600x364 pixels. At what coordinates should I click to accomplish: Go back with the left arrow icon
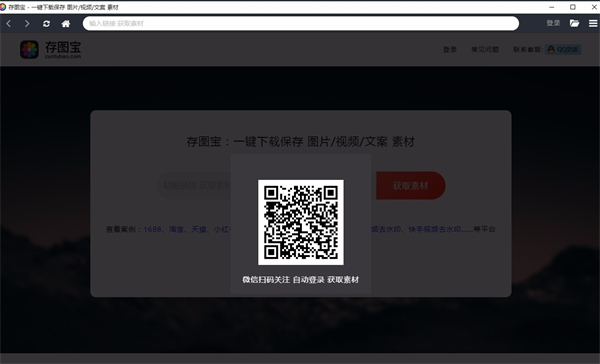pyautogui.click(x=8, y=24)
